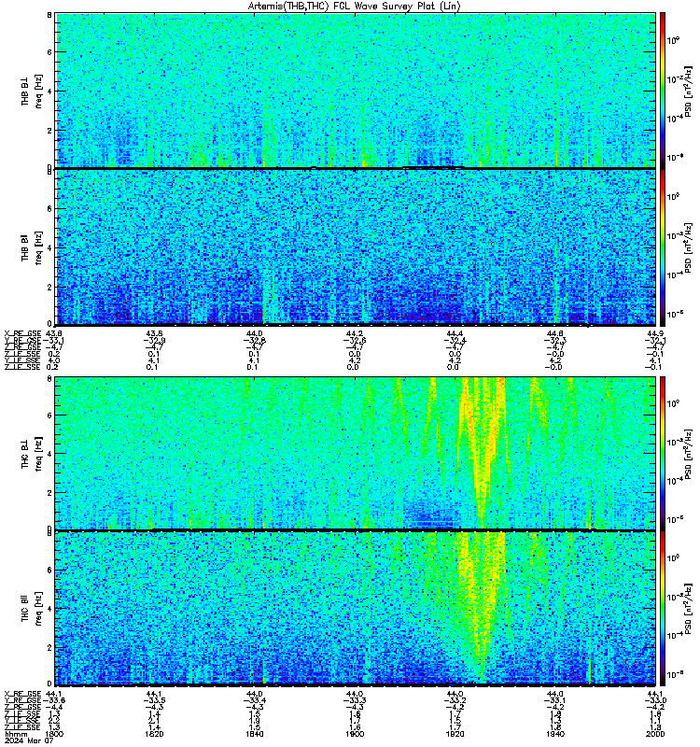Click the THB X_RE_GSE value 44.4
The width and height of the screenshot is (700, 747).
[455, 333]
